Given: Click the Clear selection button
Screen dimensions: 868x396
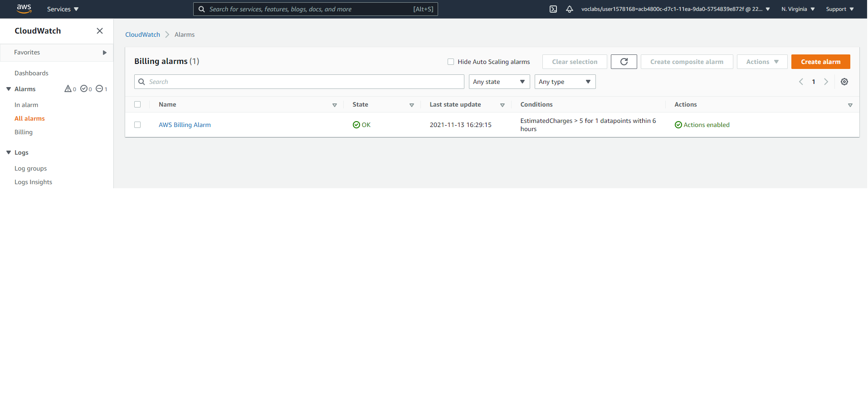Looking at the screenshot, I should coord(575,62).
